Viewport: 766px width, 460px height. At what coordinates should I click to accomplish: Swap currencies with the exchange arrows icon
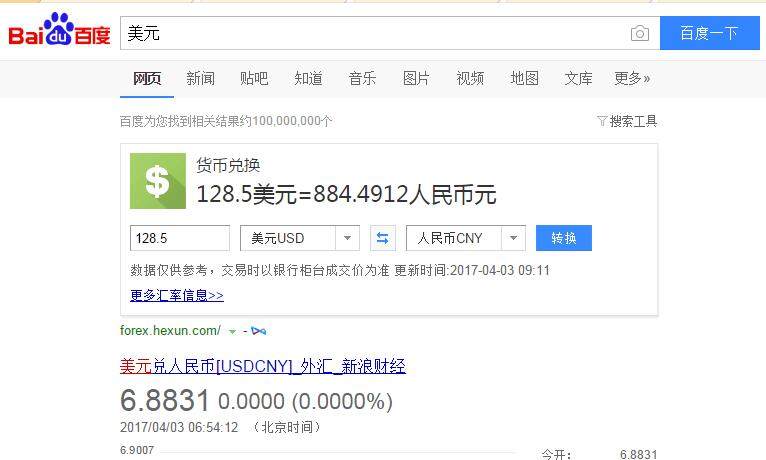[383, 238]
